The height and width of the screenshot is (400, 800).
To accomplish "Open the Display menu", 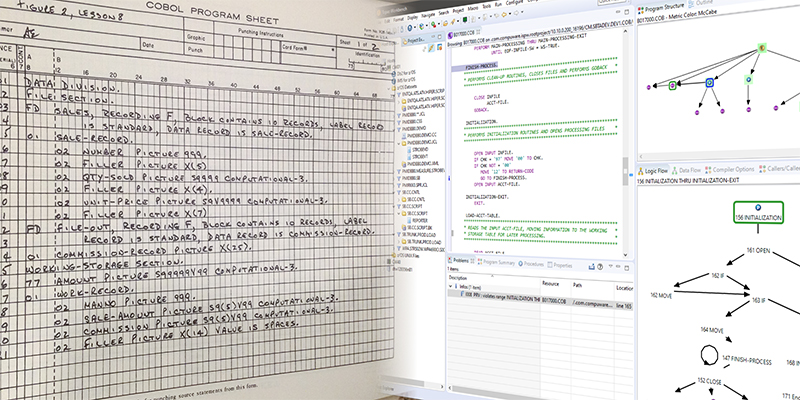I will [x=412, y=17].
